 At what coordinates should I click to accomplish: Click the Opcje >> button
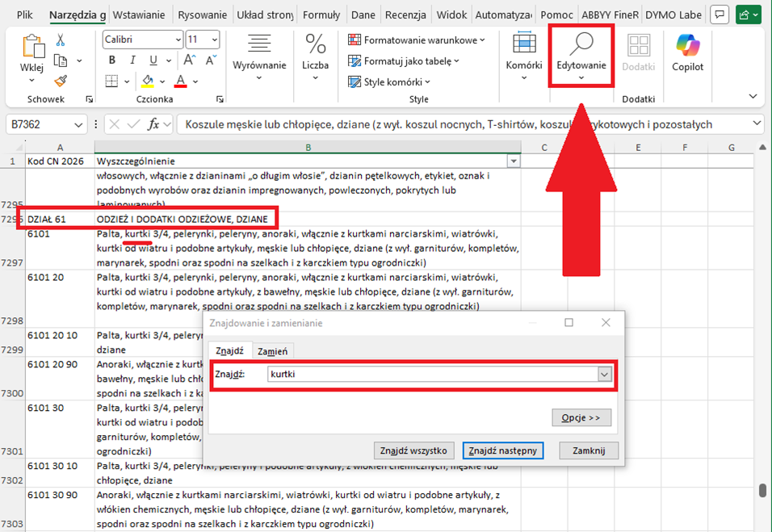tap(581, 417)
